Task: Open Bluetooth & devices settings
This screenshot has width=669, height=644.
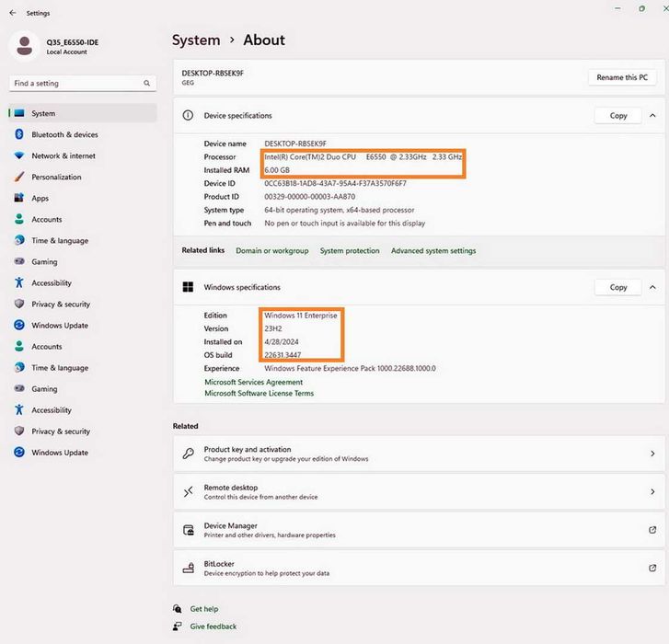Action: (64, 134)
